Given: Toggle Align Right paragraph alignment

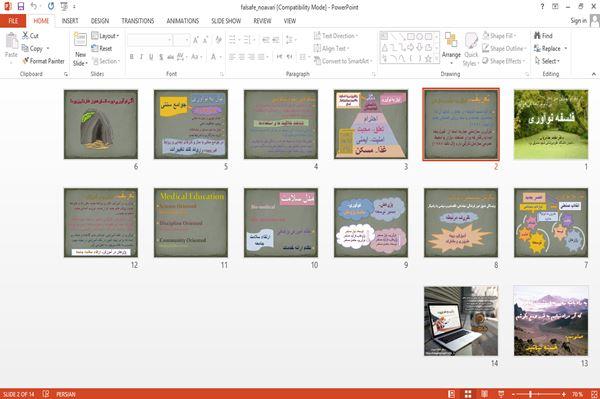Looking at the screenshot, I should (x=251, y=57).
